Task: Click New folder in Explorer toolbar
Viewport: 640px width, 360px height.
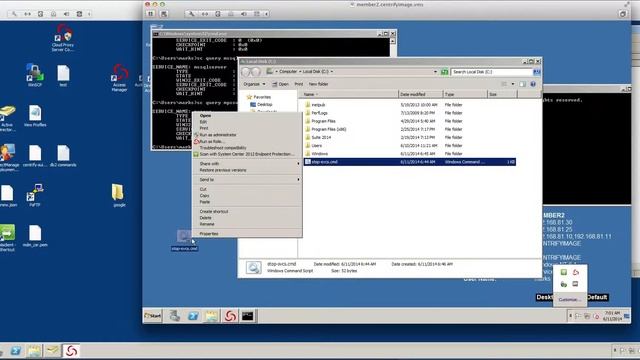Action: pyautogui.click(x=318, y=84)
